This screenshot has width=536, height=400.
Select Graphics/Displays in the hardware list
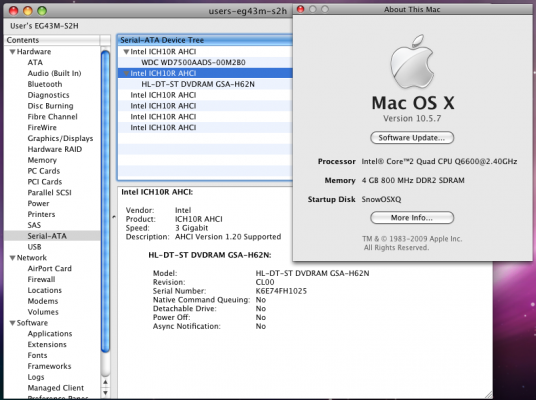[60, 138]
